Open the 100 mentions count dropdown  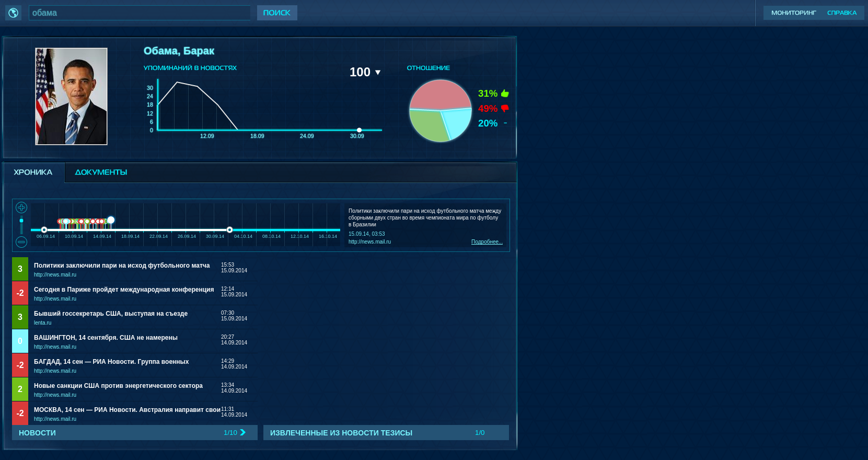[377, 72]
